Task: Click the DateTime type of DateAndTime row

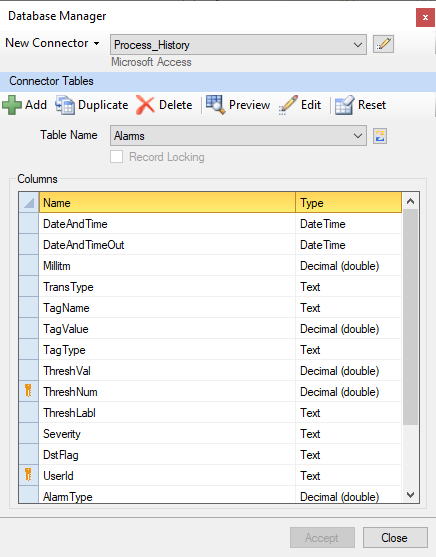Action: tap(349, 224)
